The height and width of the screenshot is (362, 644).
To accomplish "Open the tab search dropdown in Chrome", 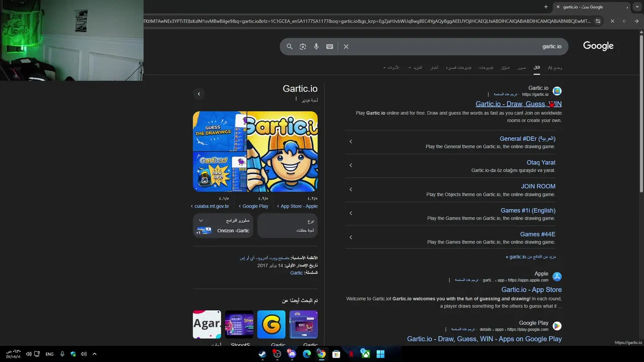I will click(637, 7).
